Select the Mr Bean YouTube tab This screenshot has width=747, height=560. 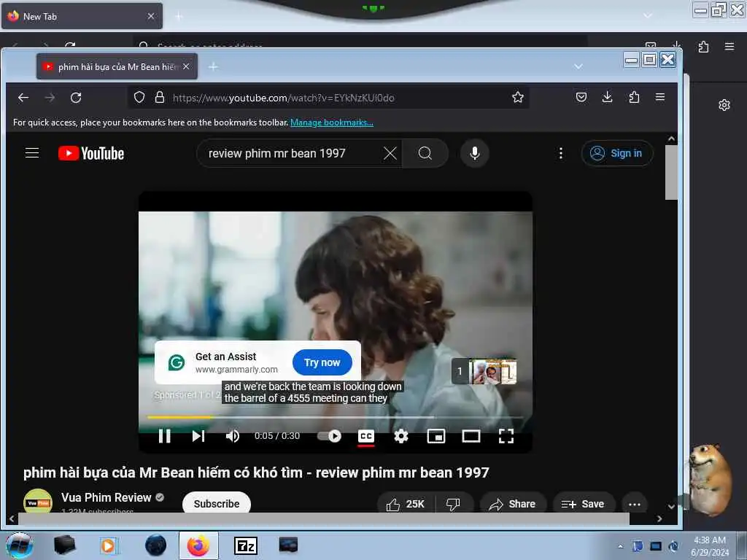click(x=117, y=66)
